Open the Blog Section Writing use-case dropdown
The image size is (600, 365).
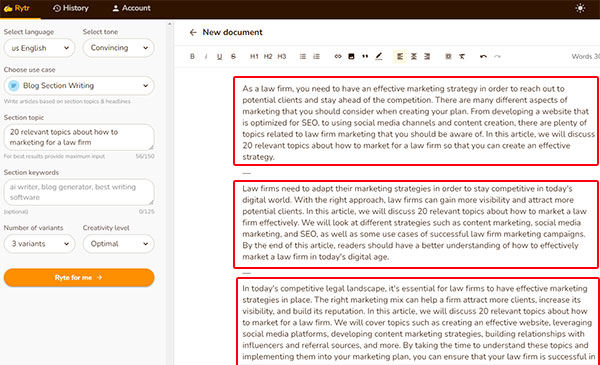pos(79,86)
